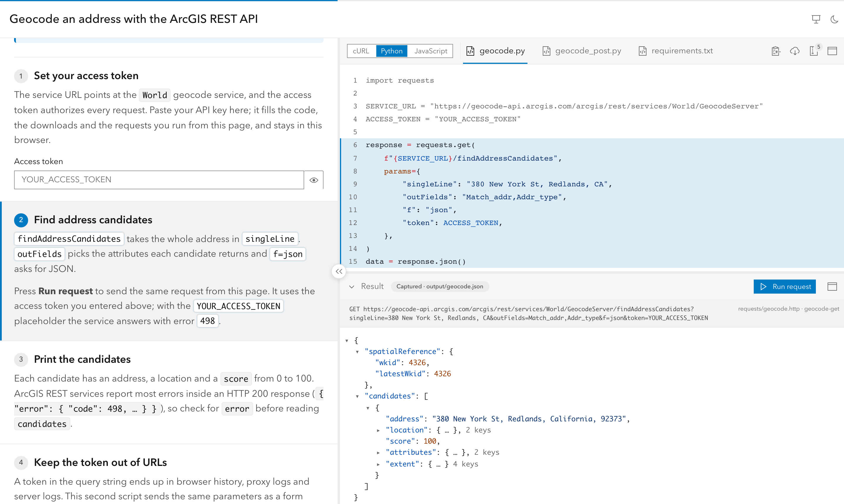Collapse the side panel double-chevron button
This screenshot has height=504, width=844.
coord(338,271)
